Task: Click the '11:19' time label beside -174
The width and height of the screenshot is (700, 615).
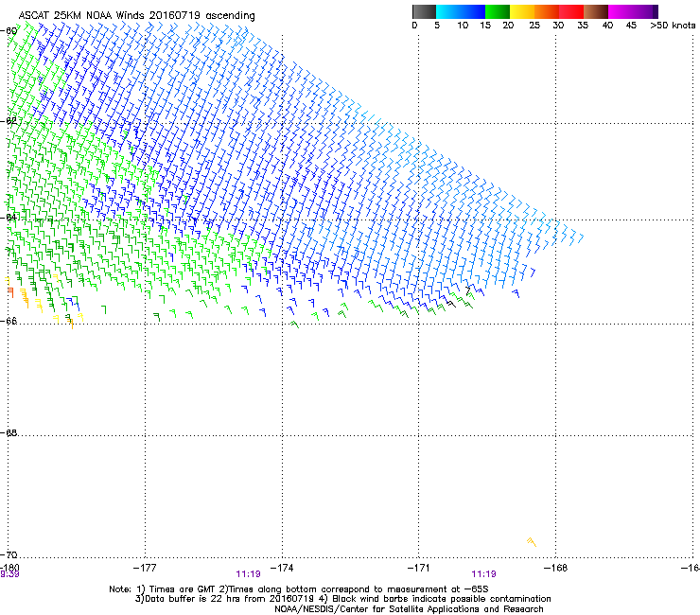Action: (x=248, y=574)
